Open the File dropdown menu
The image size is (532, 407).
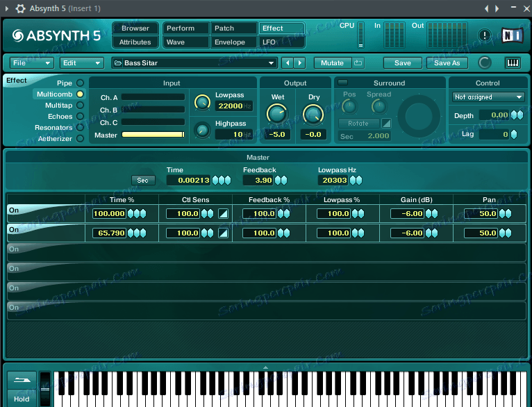click(31, 63)
